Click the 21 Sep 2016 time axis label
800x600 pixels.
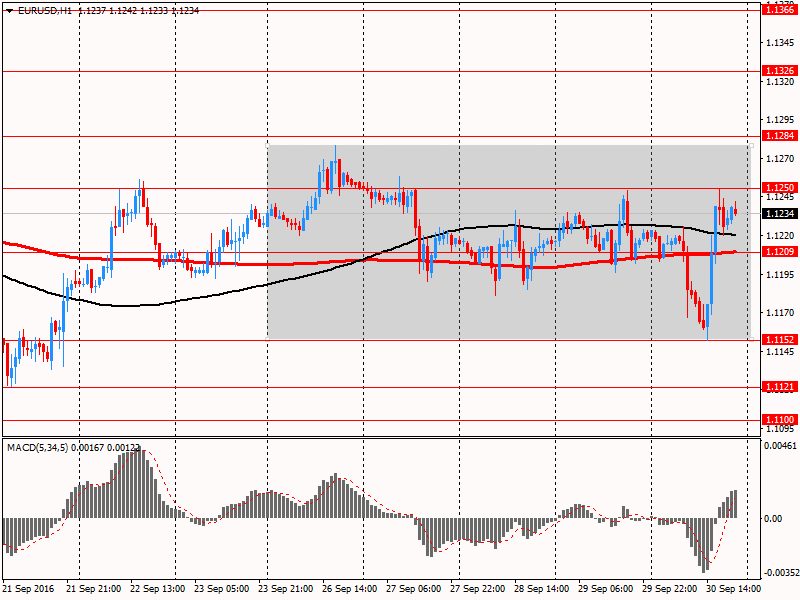tap(30, 589)
